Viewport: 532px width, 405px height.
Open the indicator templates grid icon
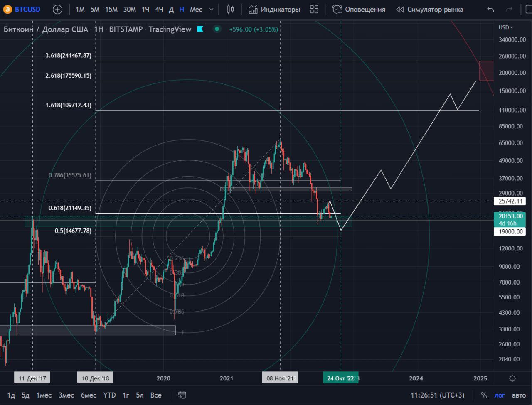[314, 9]
